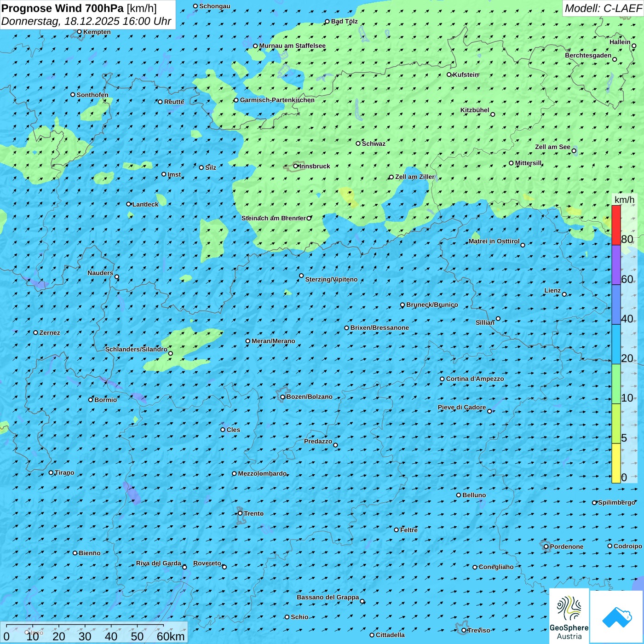Click the 'Sterzing/Vipiteno' label
This screenshot has width=644, height=644.
tap(331, 279)
